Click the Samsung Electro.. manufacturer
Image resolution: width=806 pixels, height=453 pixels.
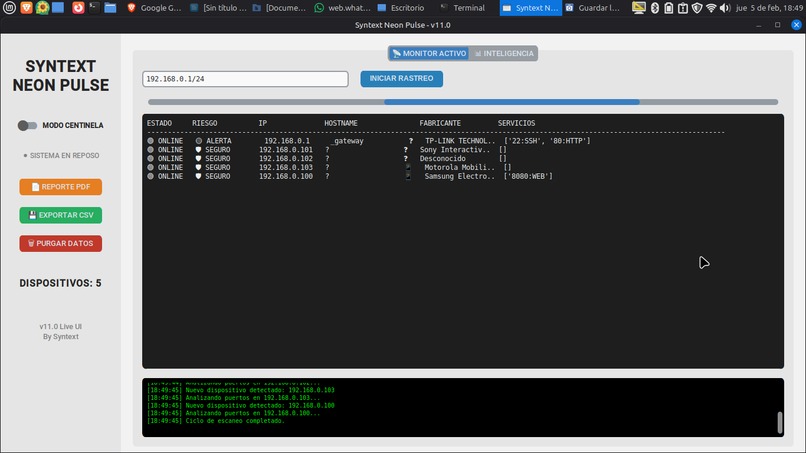(460, 176)
